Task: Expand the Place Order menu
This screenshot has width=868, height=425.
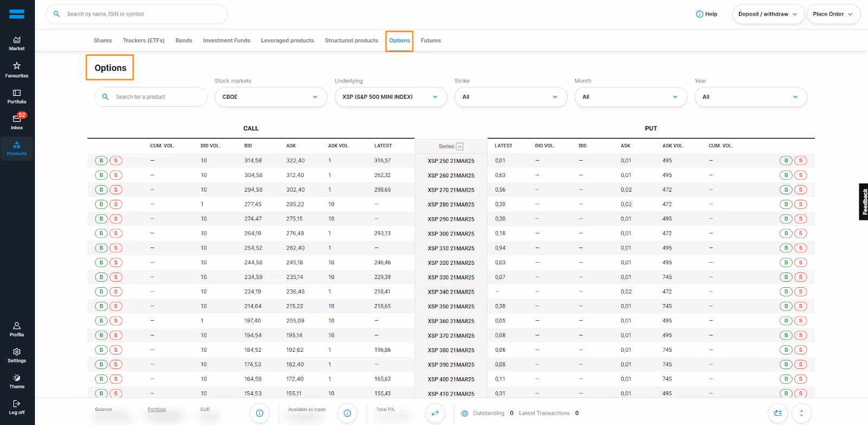Action: (x=833, y=14)
